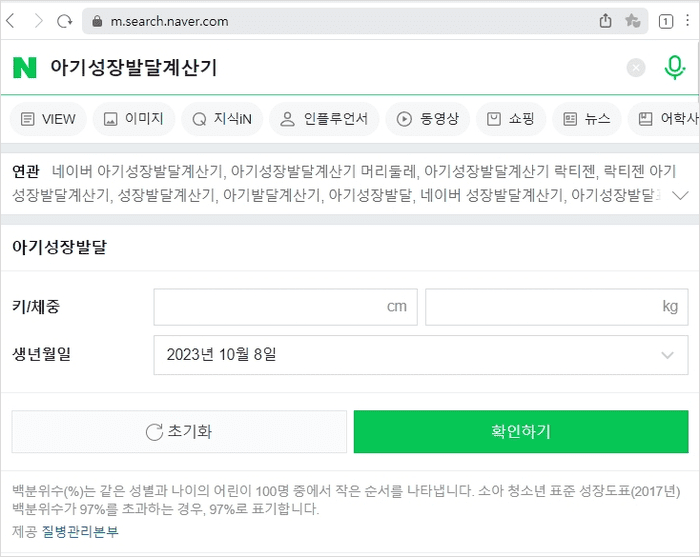700x557 pixels.
Task: Switch to the 인플루언서 tab
Action: [324, 119]
